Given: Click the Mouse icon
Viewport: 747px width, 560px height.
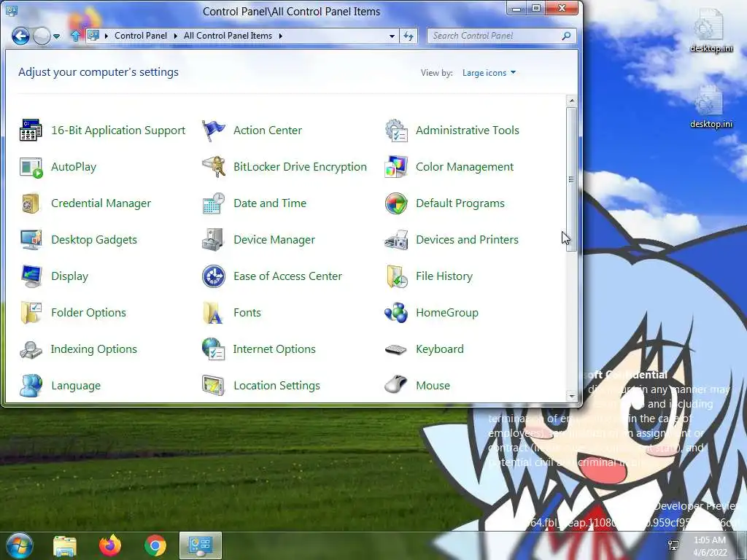Looking at the screenshot, I should point(396,385).
